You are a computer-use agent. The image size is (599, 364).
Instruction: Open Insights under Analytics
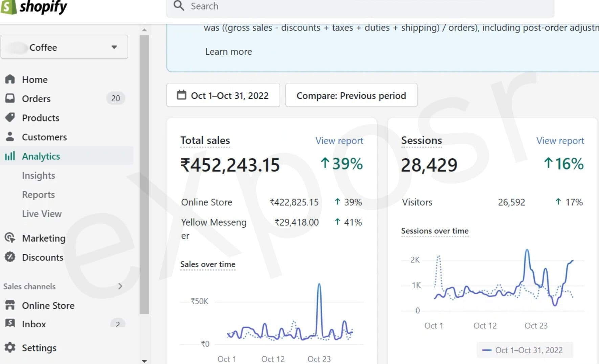click(39, 176)
